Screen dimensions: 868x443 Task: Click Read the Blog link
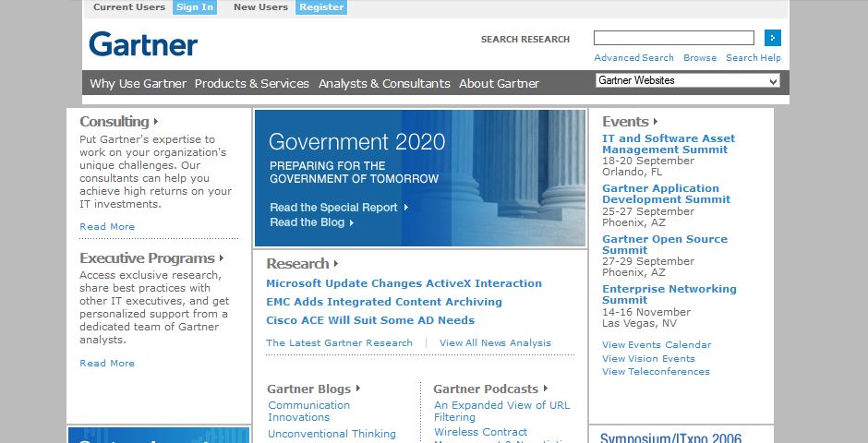tap(307, 222)
